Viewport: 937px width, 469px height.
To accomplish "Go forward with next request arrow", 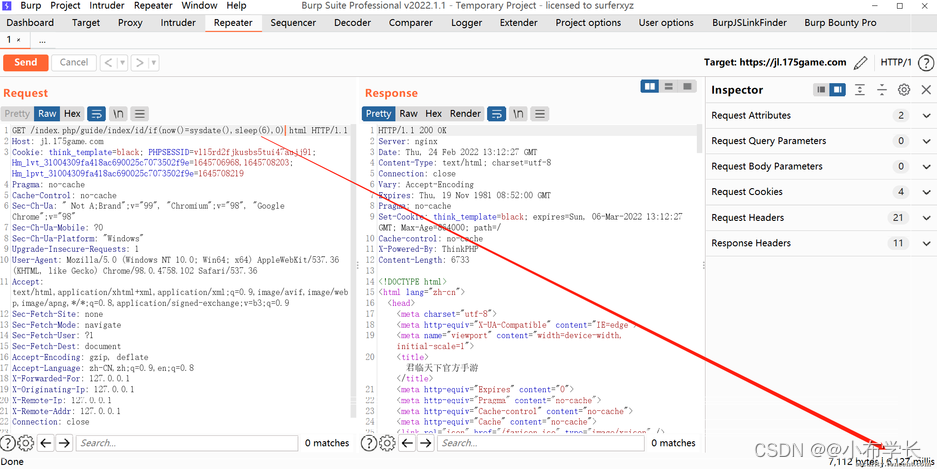I will tap(139, 63).
